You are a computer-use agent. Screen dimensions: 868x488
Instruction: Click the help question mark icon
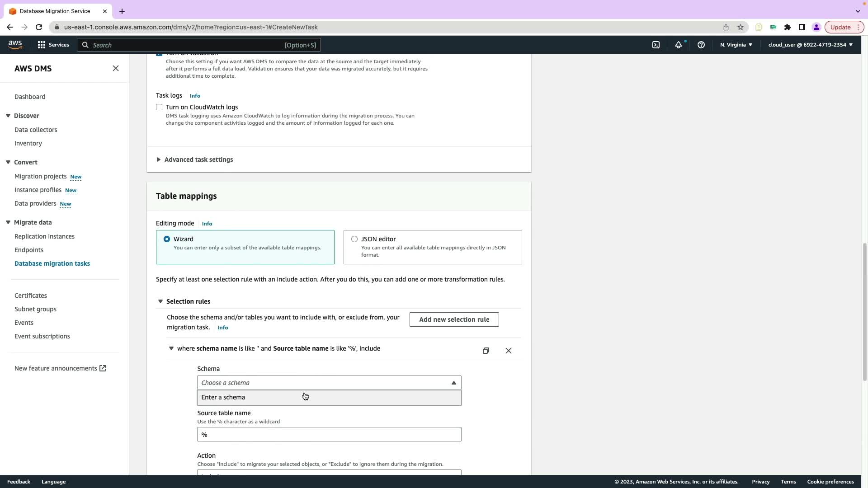tap(701, 45)
